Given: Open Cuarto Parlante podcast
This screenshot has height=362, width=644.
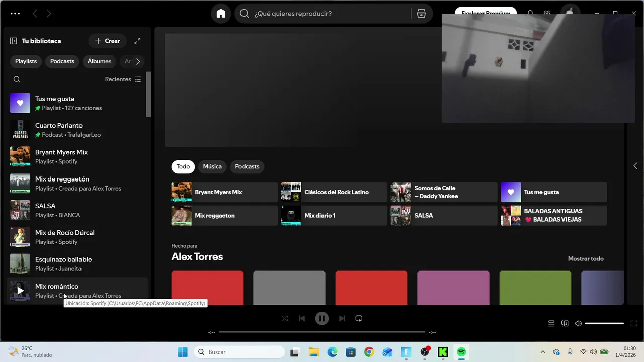Looking at the screenshot, I should [77, 130].
